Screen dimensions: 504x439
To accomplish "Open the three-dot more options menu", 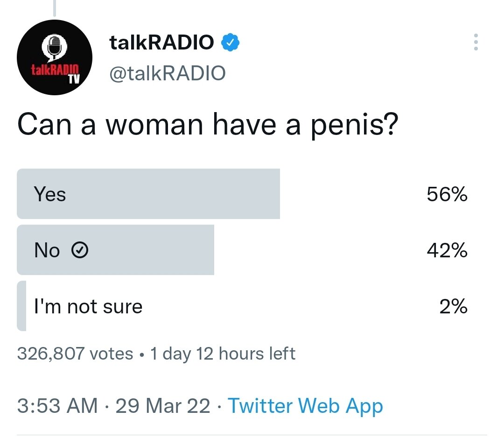I will pyautogui.click(x=476, y=42).
